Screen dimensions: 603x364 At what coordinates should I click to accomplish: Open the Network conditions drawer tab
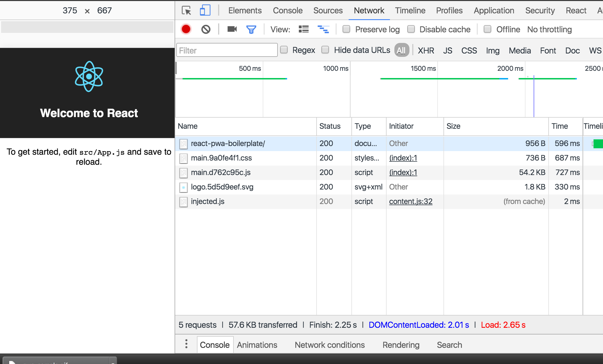coord(330,345)
